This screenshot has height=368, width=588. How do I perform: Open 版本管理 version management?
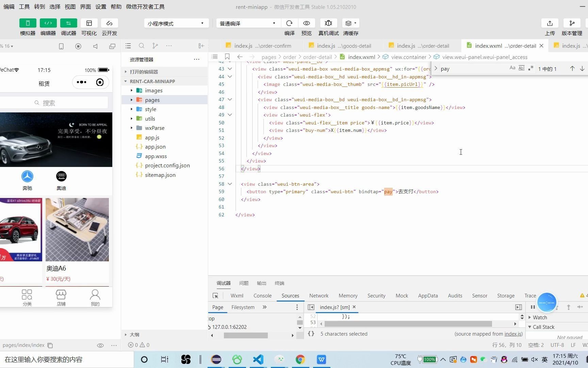(572, 23)
